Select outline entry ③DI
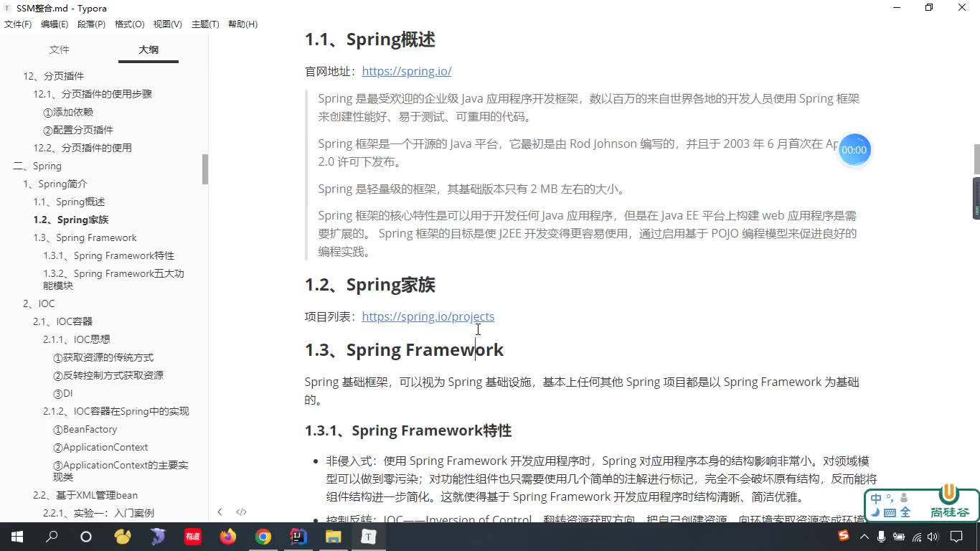980x551 pixels. (63, 393)
